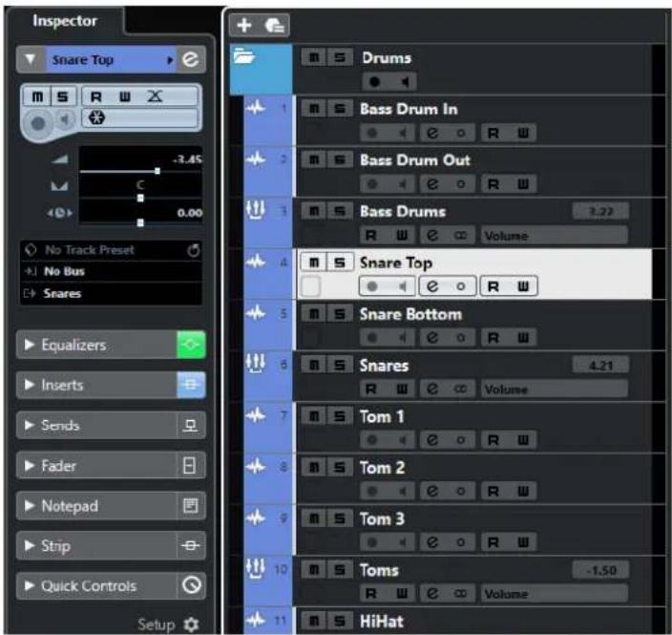Open the track presets icon beside plus
The width and height of the screenshot is (672, 635).
click(274, 25)
